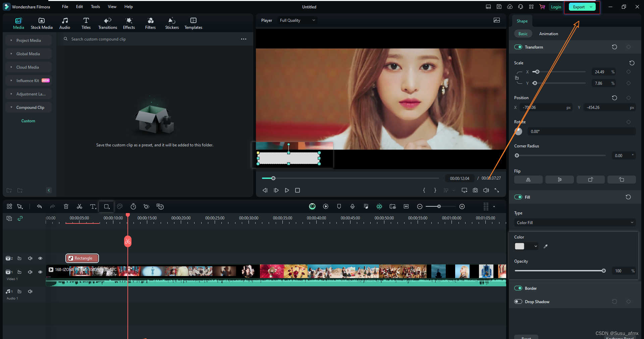Open the Titles tab
644x339 pixels.
tap(86, 23)
